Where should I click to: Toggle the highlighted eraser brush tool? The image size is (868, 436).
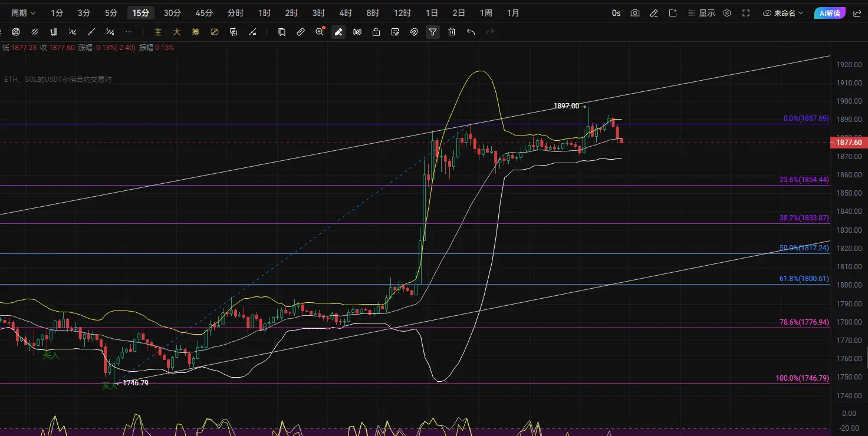338,32
